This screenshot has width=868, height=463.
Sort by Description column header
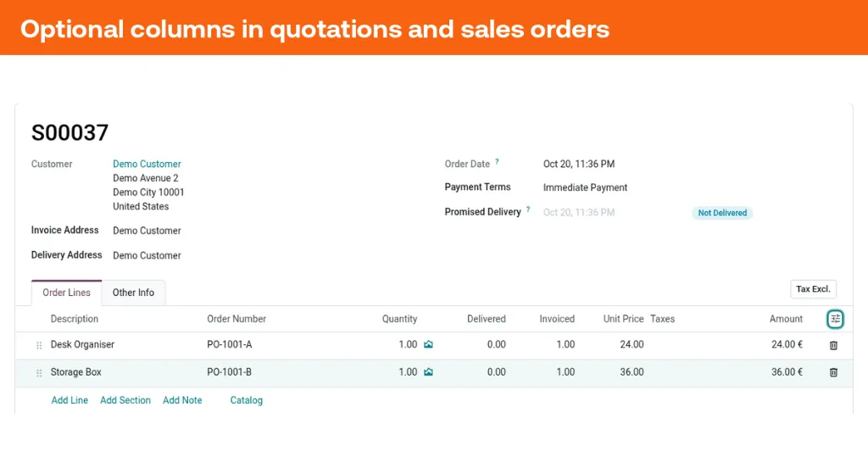click(x=75, y=319)
